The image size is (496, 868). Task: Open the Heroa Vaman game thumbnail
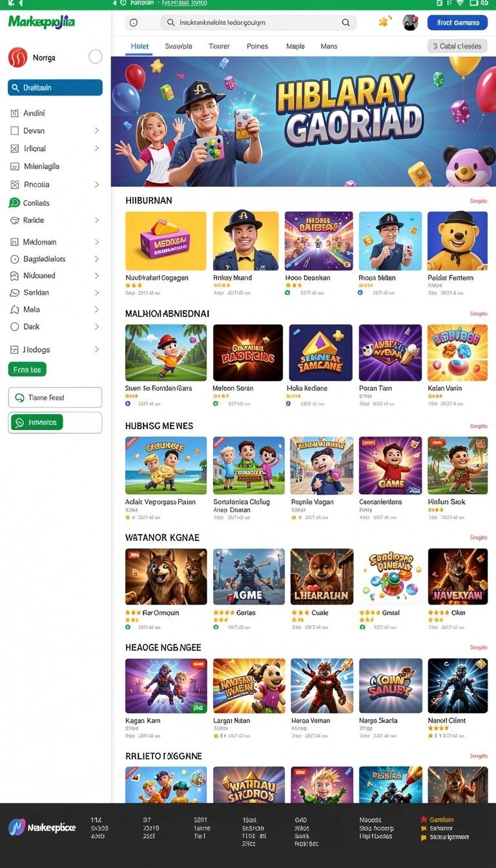coord(322,686)
